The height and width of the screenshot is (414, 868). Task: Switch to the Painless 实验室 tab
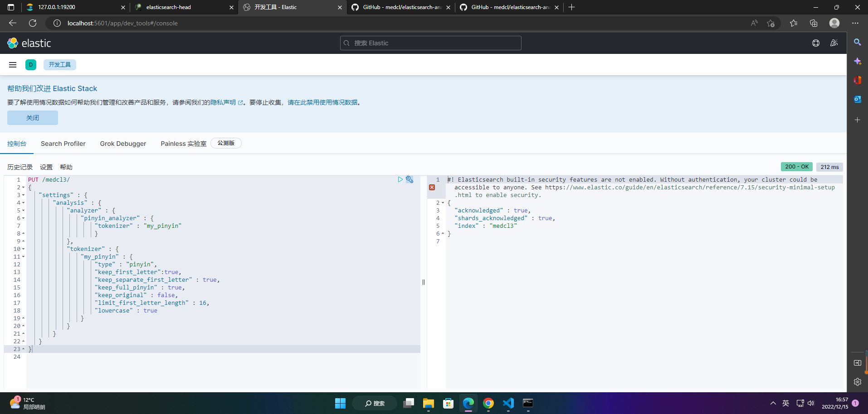[183, 144]
